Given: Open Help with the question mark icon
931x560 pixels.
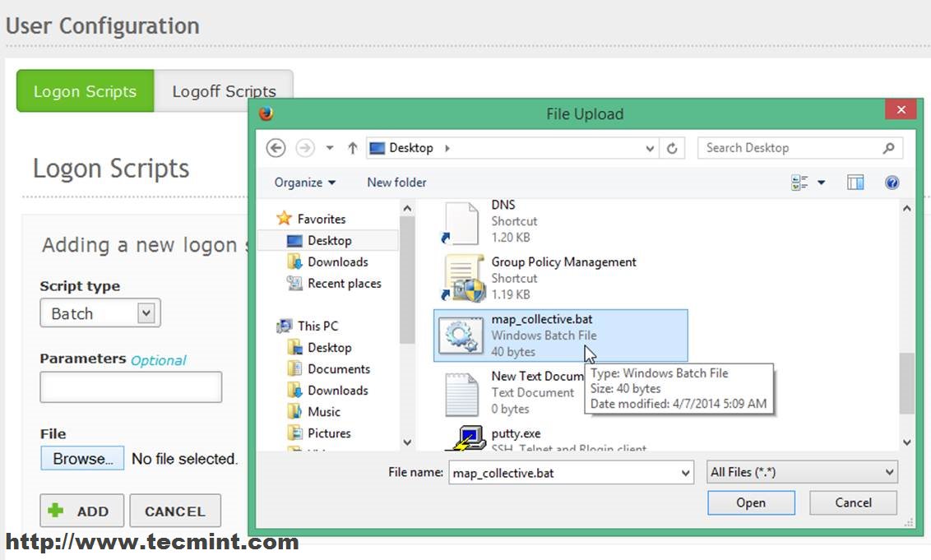Looking at the screenshot, I should coord(892,183).
